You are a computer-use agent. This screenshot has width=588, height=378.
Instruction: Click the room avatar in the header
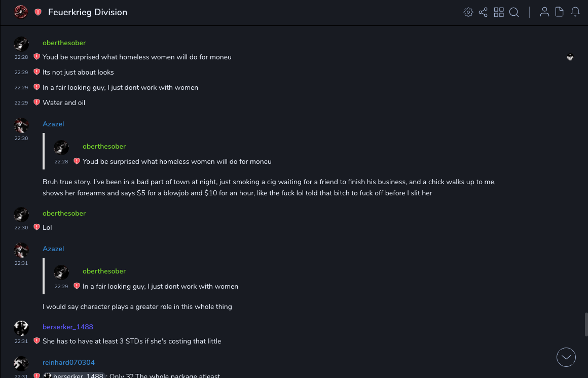(21, 12)
